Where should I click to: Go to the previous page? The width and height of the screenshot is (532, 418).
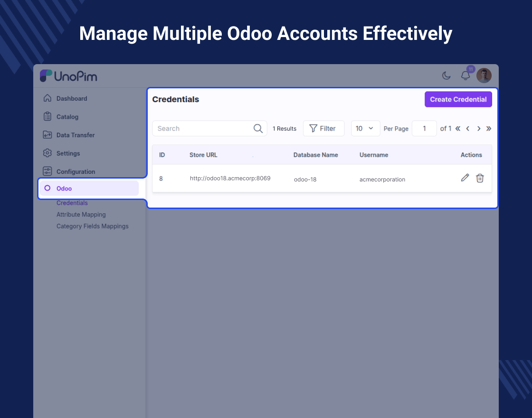[x=468, y=129]
